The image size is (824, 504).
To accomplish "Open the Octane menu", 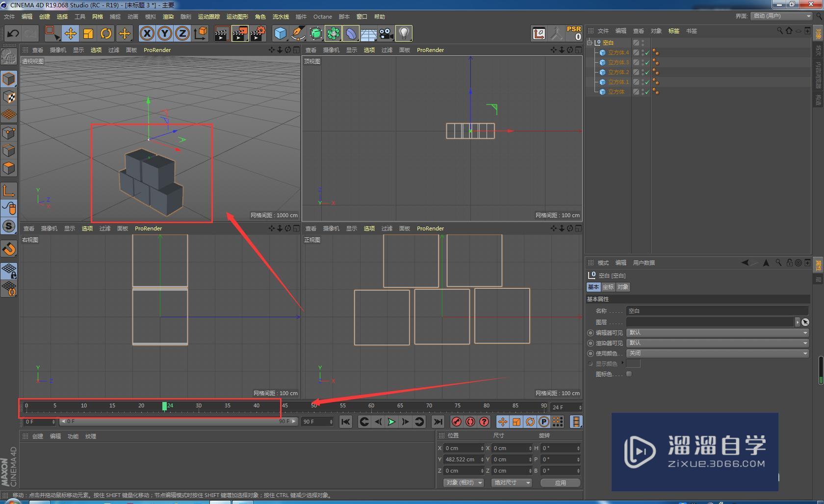I will [323, 17].
